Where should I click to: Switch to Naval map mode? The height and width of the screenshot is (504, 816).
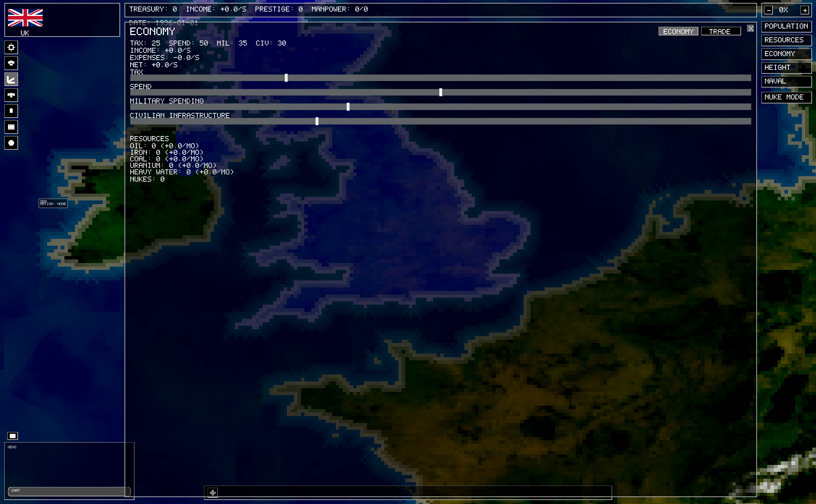pyautogui.click(x=786, y=81)
